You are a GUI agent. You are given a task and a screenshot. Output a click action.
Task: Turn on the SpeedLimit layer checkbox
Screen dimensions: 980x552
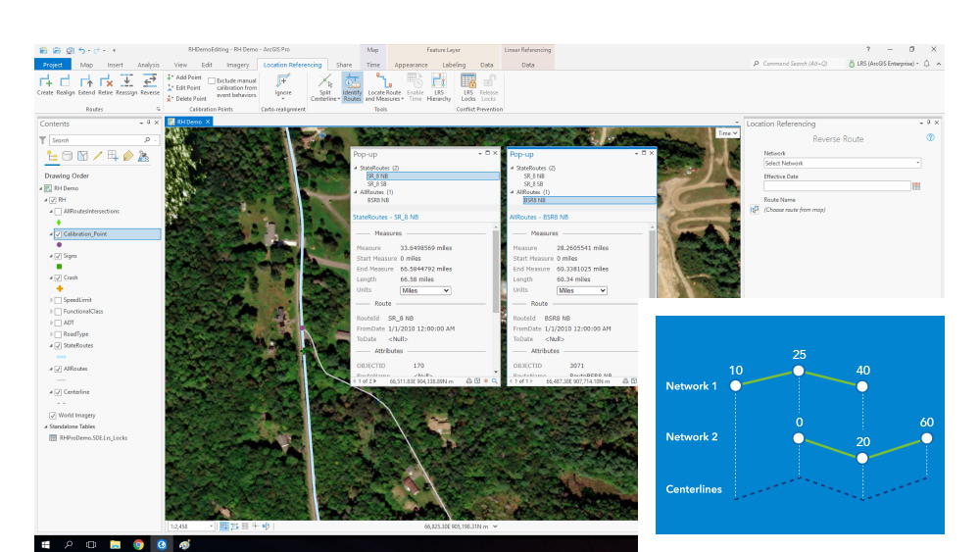coord(57,299)
